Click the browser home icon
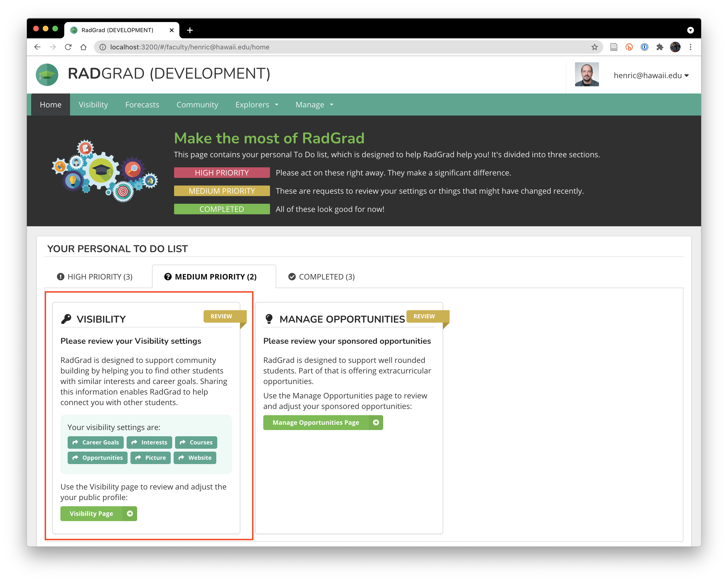 83,47
